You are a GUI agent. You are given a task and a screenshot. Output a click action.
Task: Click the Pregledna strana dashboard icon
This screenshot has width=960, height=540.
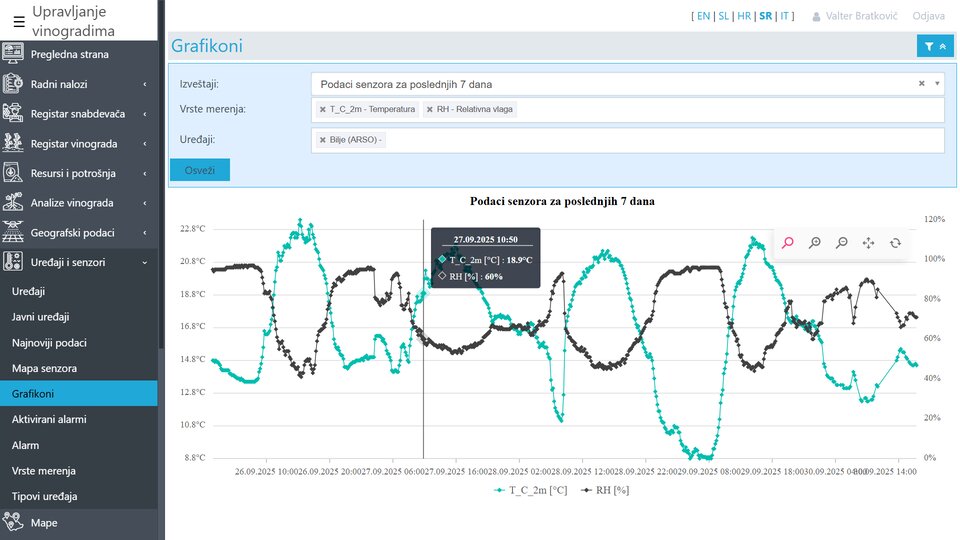pyautogui.click(x=13, y=54)
